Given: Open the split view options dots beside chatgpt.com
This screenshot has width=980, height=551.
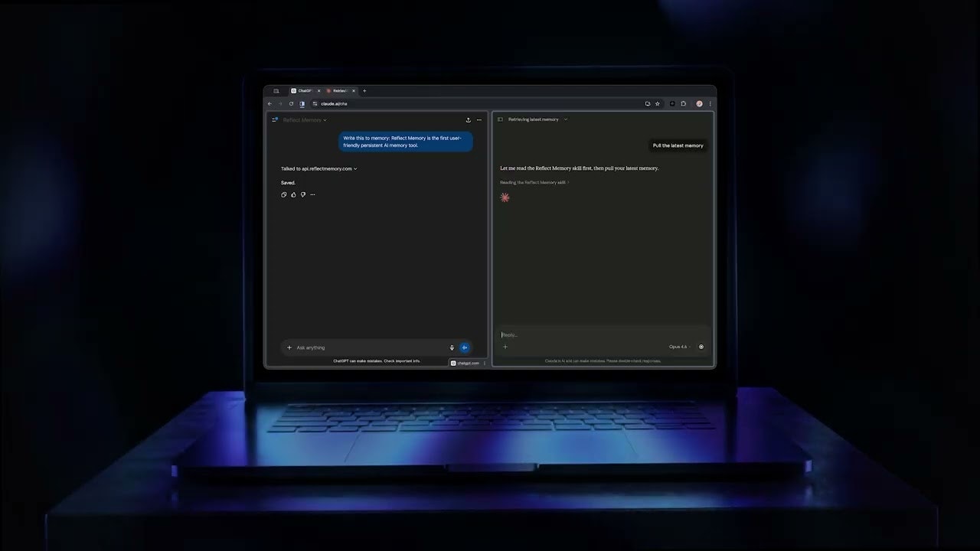Looking at the screenshot, I should [x=485, y=363].
